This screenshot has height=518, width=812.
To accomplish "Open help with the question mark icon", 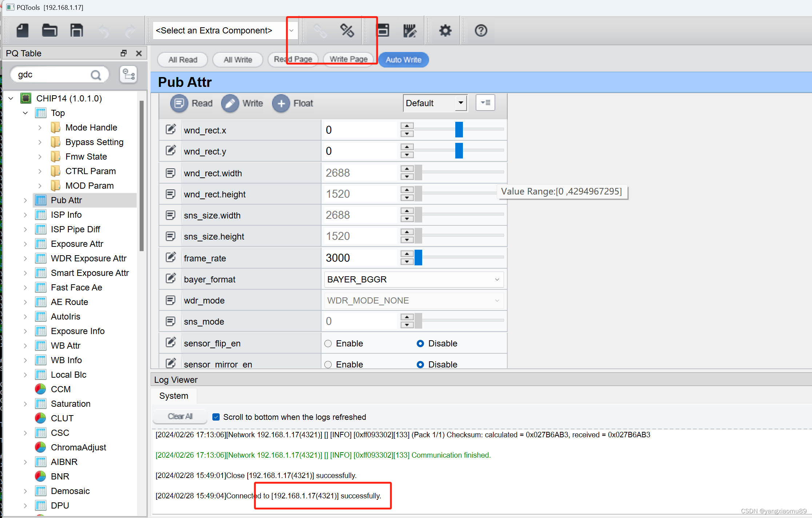I will pyautogui.click(x=481, y=31).
